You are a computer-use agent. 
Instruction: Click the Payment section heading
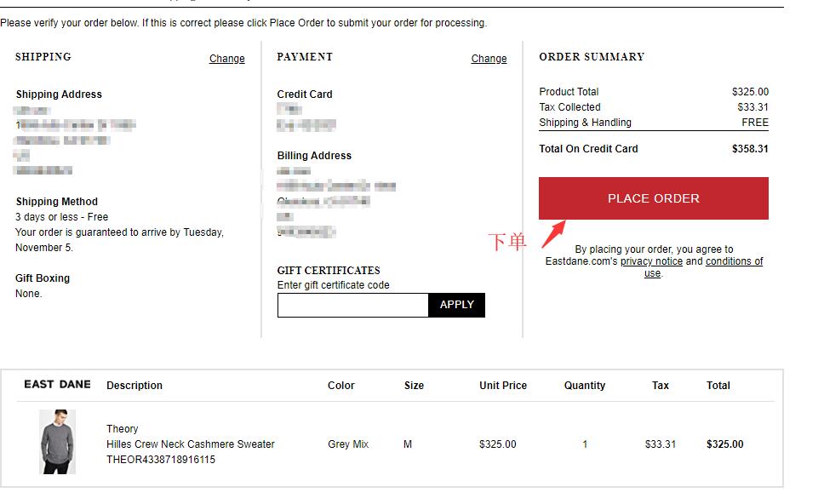305,57
